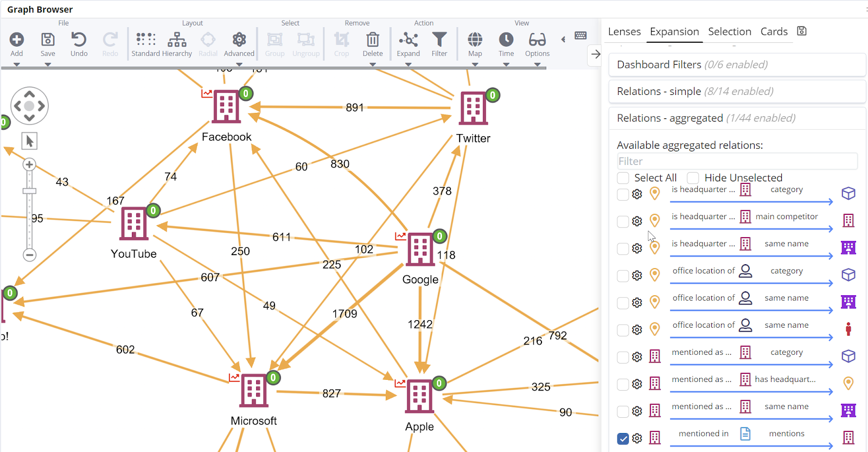Enable 'is headquarter… main competitor' relation checkbox

click(623, 221)
